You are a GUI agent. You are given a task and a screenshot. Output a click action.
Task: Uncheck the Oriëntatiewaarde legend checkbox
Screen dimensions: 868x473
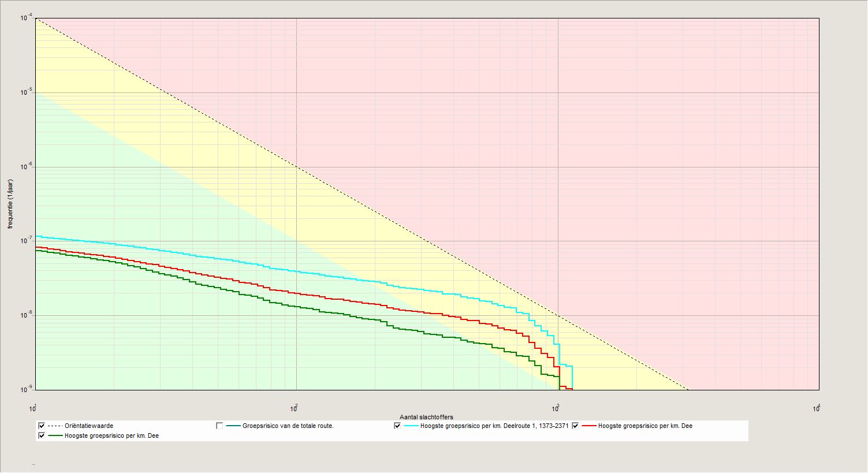coord(42,426)
